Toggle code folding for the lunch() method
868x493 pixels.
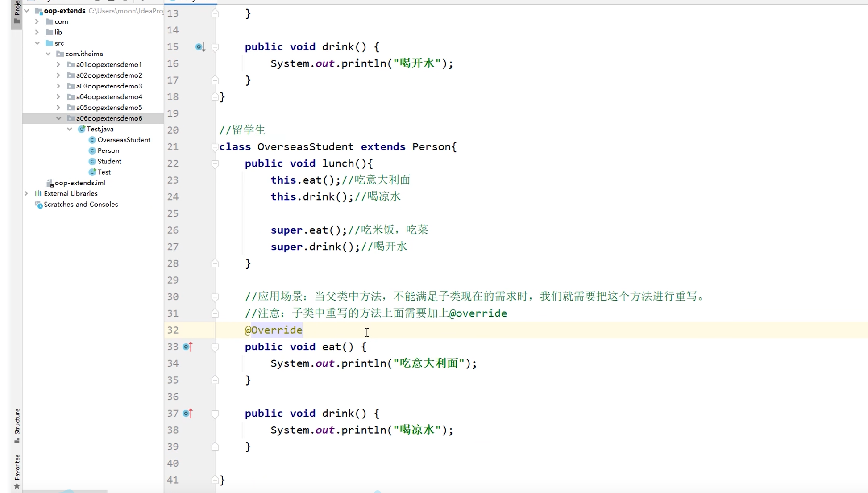tap(215, 164)
